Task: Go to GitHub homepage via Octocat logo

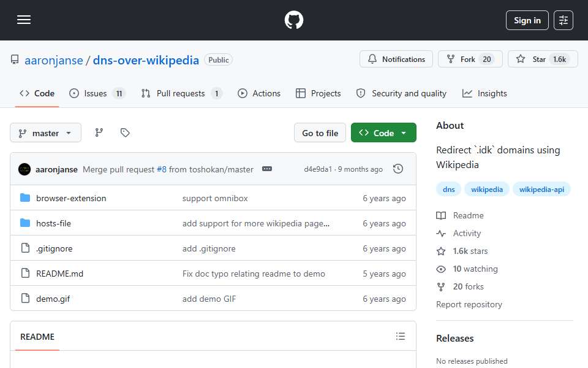Action: pos(293,20)
